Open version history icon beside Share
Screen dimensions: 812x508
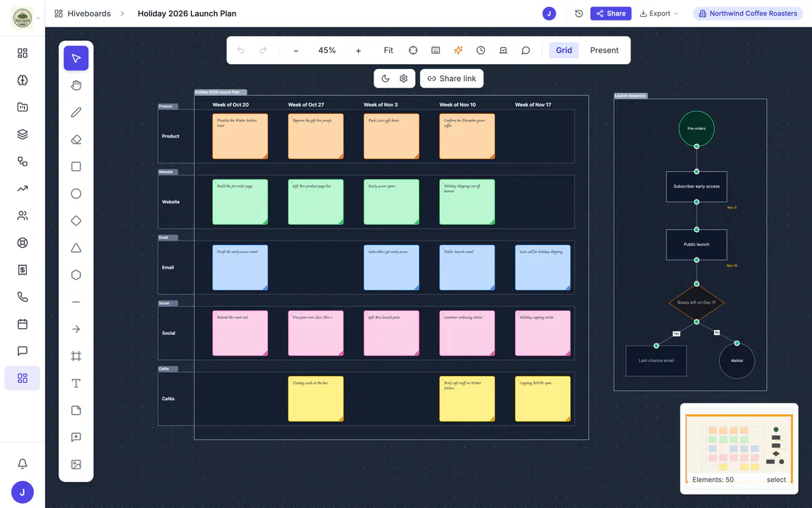point(579,13)
